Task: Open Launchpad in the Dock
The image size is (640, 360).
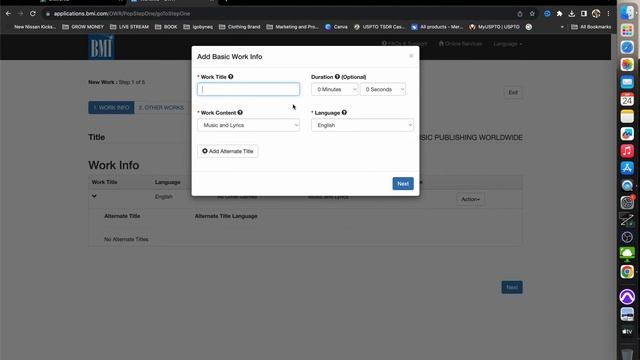Action: 627,30
